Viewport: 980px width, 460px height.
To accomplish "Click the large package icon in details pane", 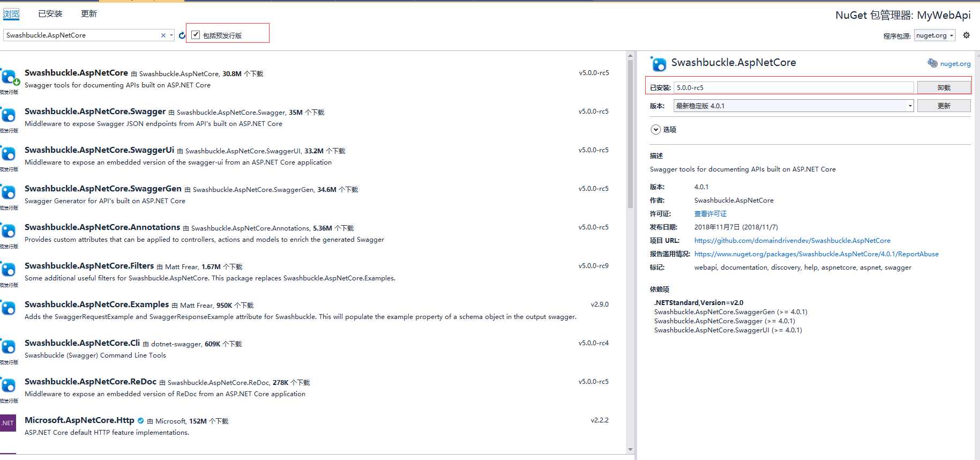I will tap(658, 64).
